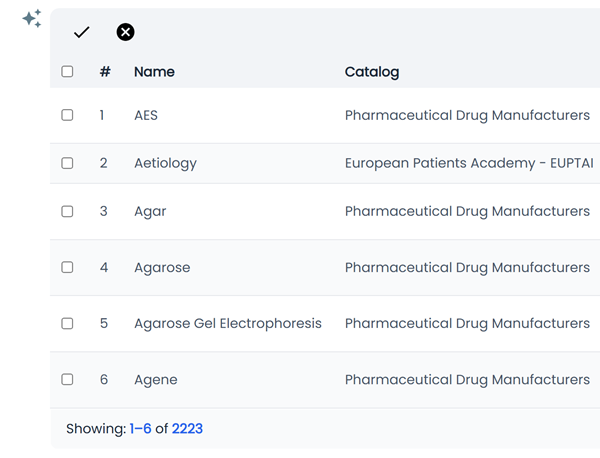Check the Agarose row checkbox
The height and width of the screenshot is (458, 600).
(67, 267)
